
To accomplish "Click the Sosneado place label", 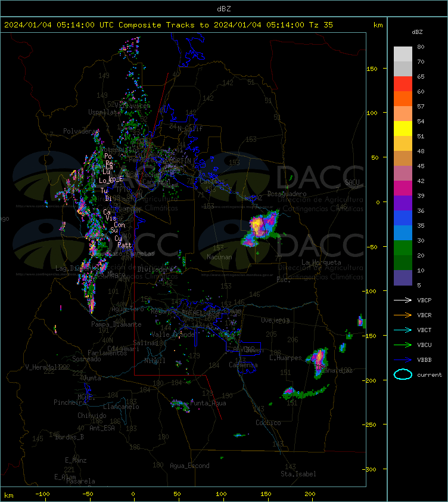I will click(86, 359).
